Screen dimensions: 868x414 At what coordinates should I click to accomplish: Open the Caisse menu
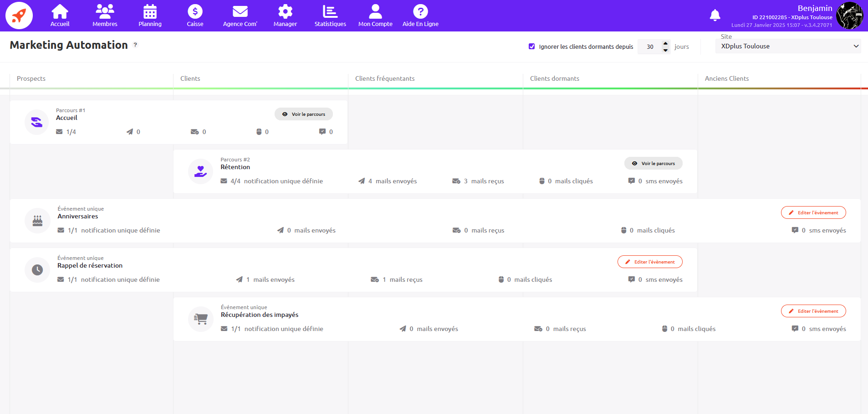195,16
